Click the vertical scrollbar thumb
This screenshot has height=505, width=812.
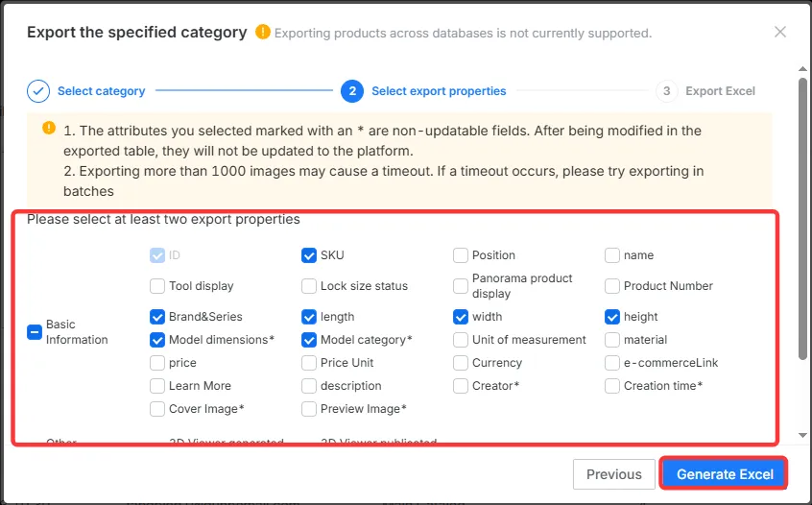pyautogui.click(x=802, y=219)
